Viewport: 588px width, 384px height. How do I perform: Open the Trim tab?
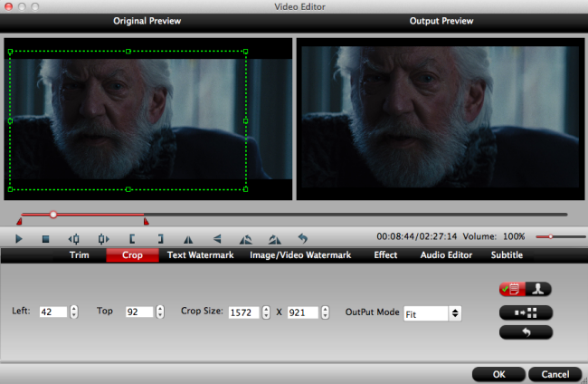79,255
